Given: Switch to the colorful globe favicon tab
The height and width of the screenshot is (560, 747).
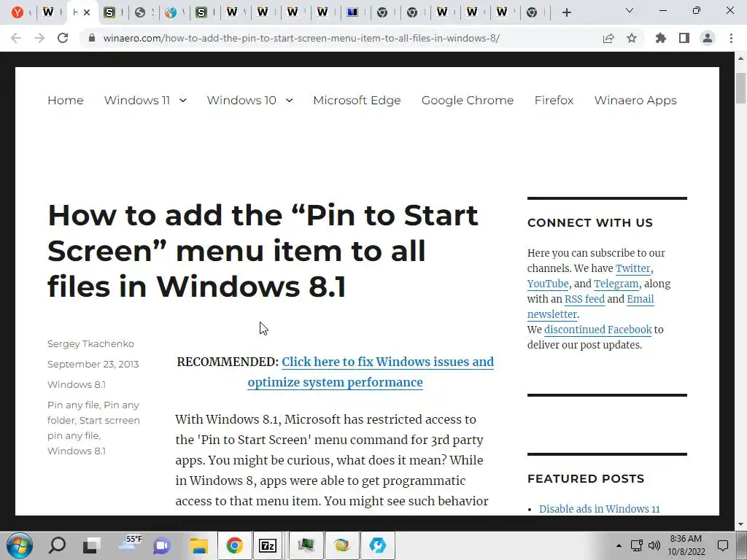Looking at the screenshot, I should [x=171, y=12].
